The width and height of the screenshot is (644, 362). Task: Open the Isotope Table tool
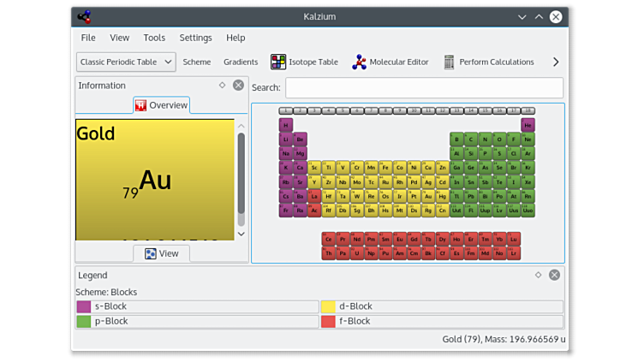coord(304,62)
